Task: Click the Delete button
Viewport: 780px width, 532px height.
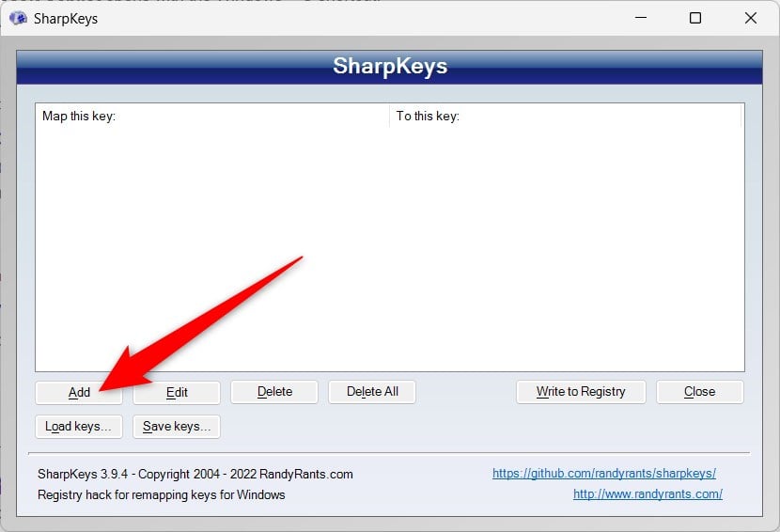Action: [274, 392]
